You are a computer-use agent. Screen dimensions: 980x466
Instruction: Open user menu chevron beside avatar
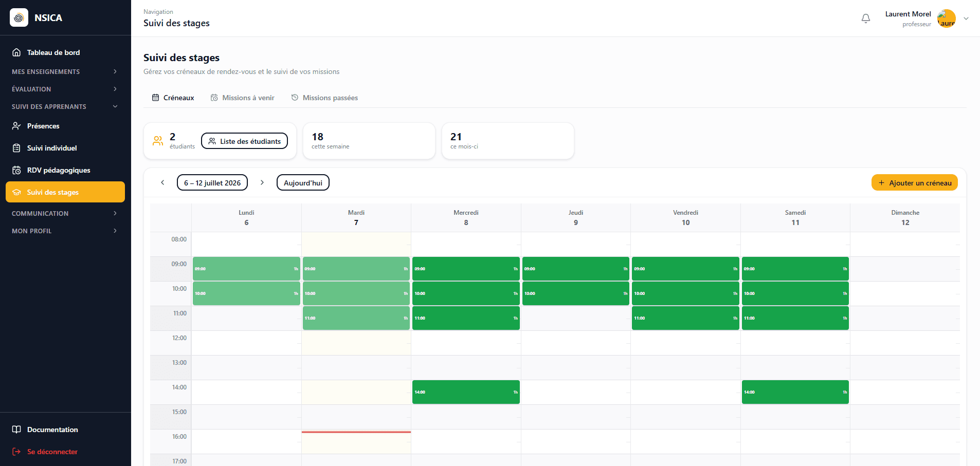(966, 18)
